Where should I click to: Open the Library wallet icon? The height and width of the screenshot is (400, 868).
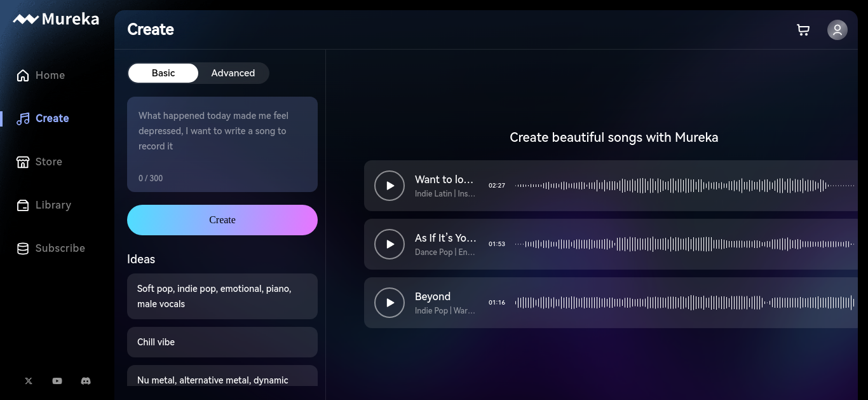pos(23,205)
